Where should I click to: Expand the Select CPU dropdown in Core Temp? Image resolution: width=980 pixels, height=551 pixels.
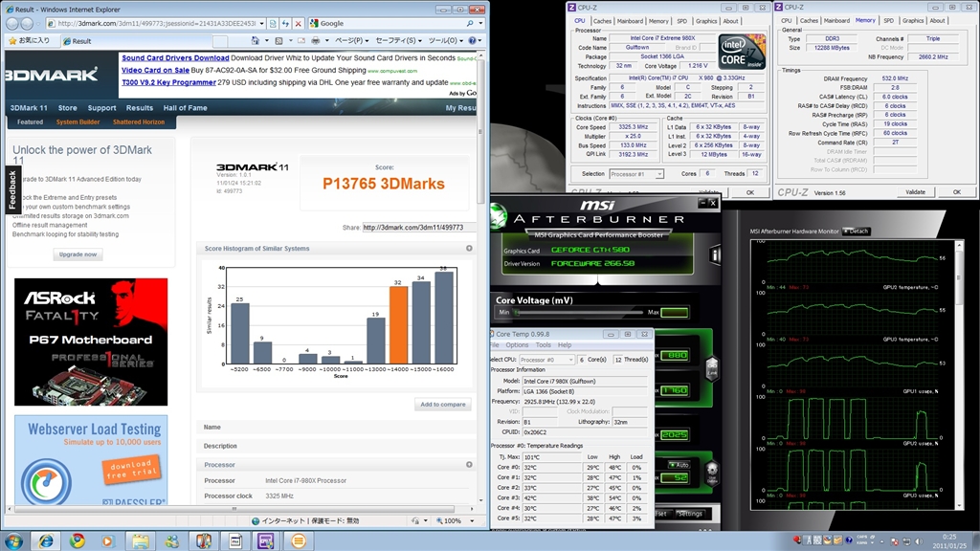(546, 360)
